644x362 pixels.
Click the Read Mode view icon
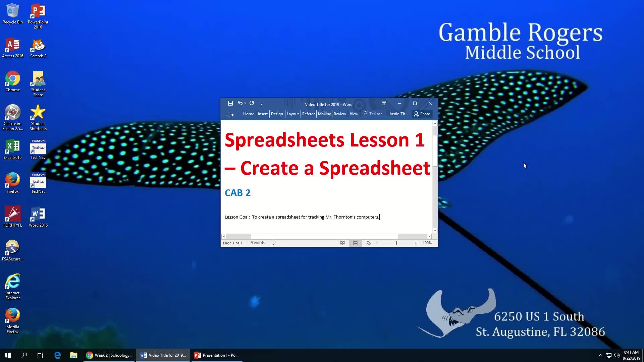tap(342, 243)
